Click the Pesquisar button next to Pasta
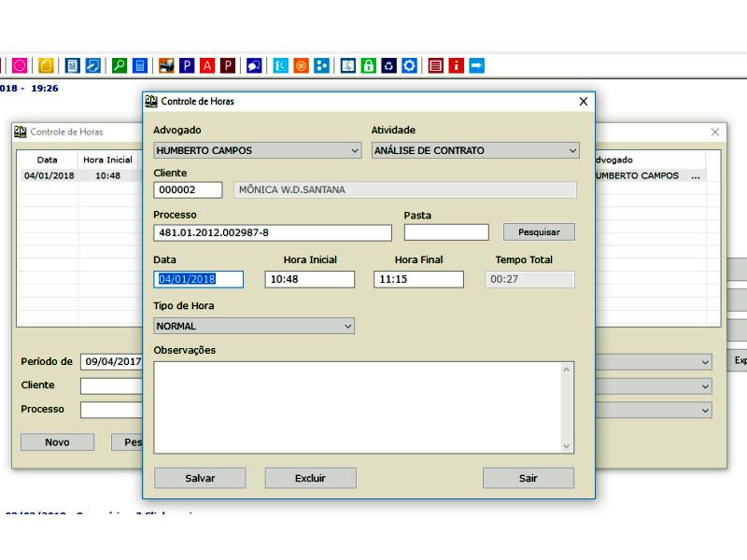 point(539,232)
